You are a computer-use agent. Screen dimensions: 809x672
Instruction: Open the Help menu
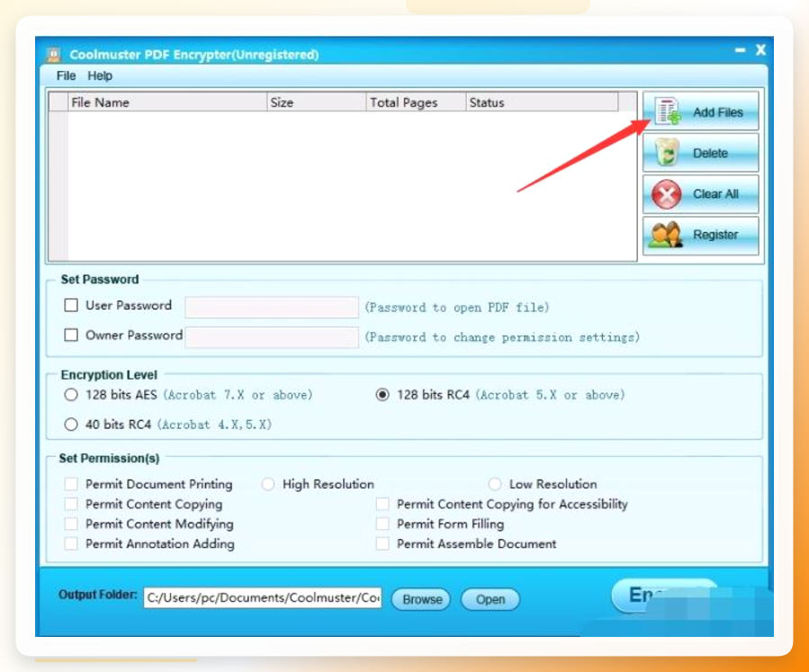(x=100, y=76)
